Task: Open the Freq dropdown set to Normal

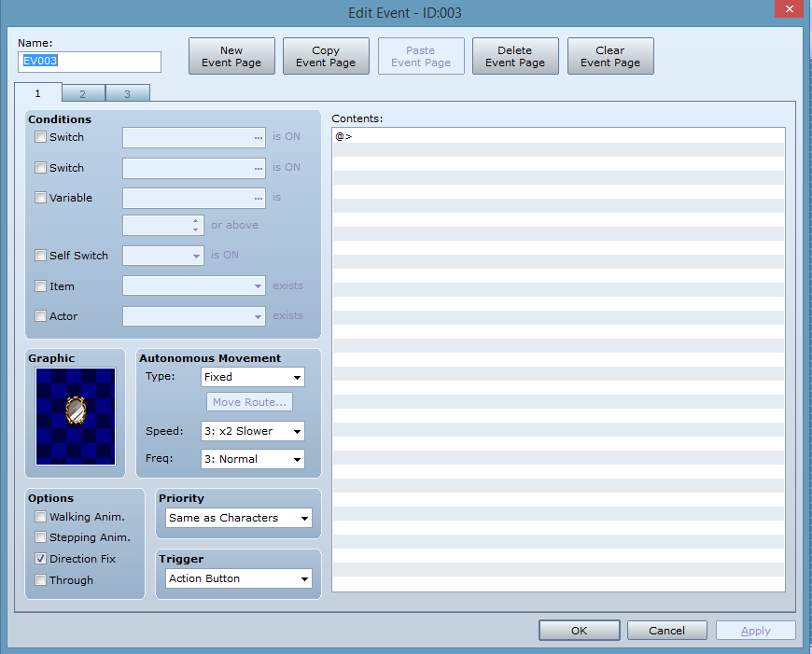Action: 253,459
